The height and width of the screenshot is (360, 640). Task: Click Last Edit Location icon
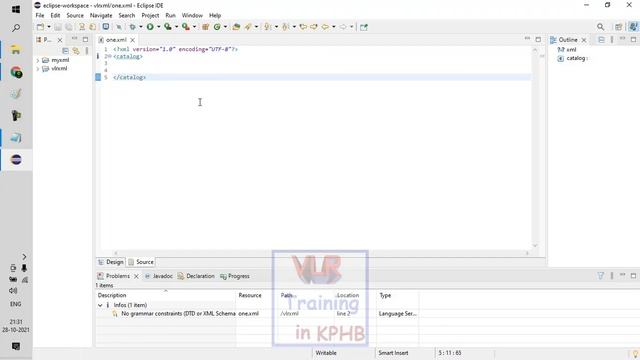tap(303, 27)
